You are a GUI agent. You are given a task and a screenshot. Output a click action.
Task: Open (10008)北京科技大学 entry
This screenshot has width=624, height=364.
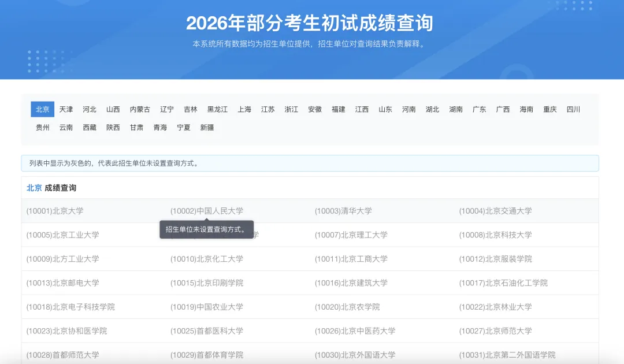[x=495, y=235]
